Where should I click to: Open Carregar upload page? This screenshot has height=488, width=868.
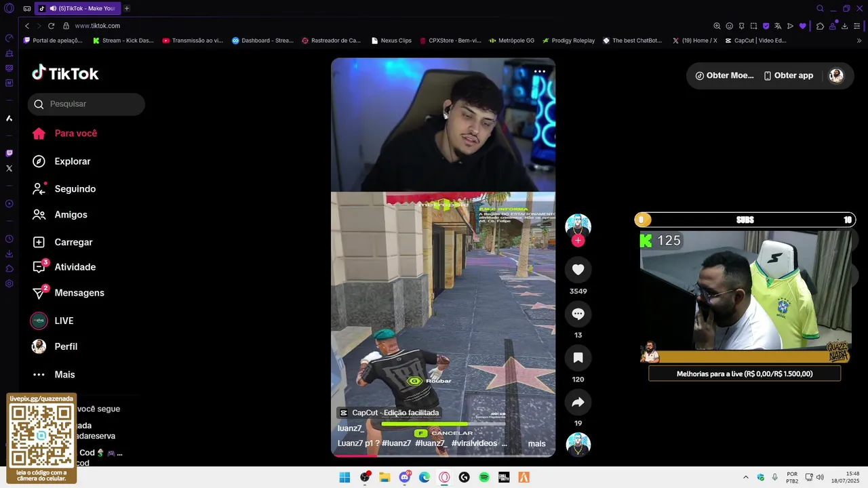point(62,242)
